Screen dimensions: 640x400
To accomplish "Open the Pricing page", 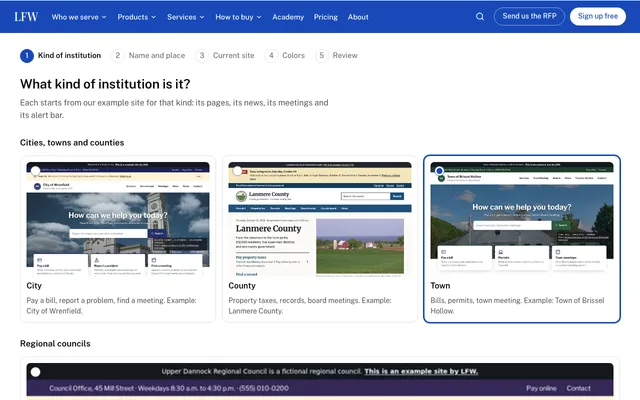I will 326,17.
